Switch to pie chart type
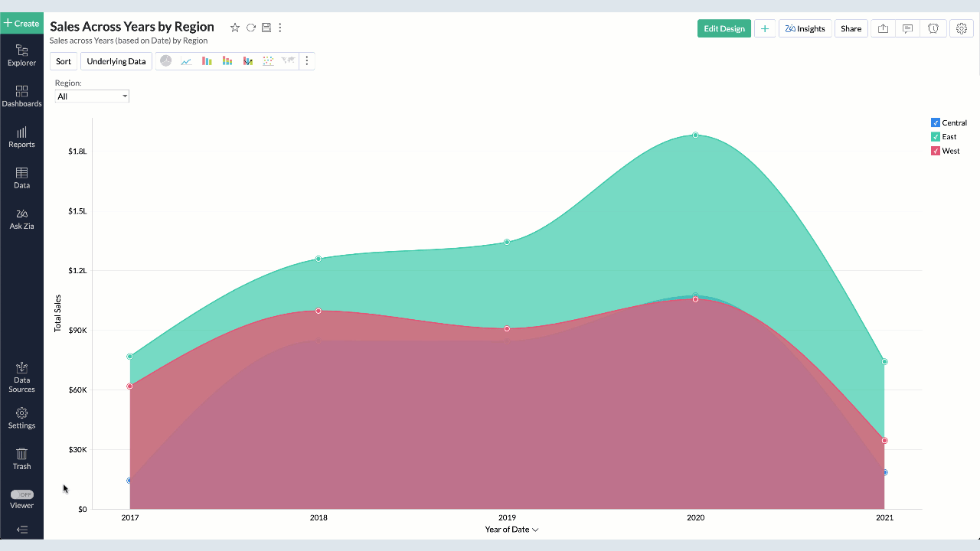Screen dimensions: 980x551 coord(165,61)
